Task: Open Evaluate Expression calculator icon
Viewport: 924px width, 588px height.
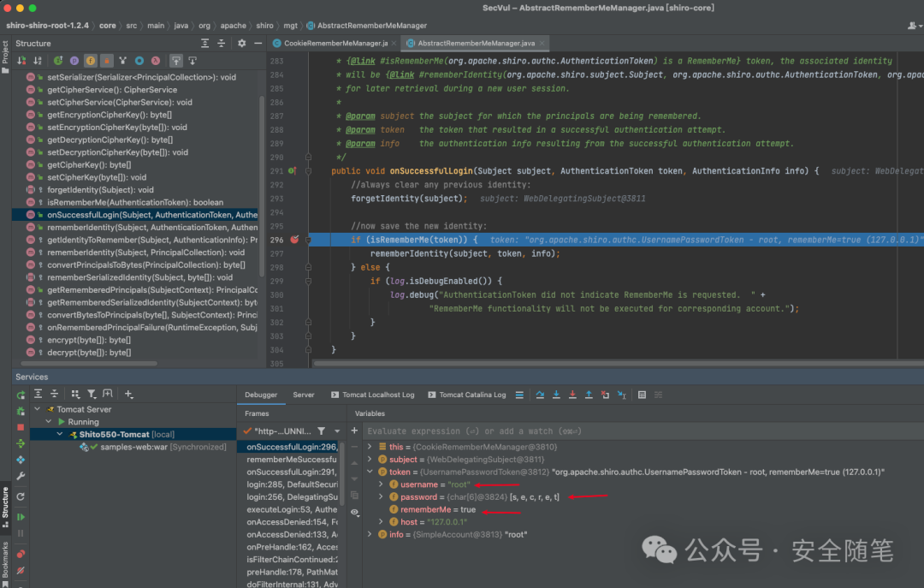Action: pos(642,395)
